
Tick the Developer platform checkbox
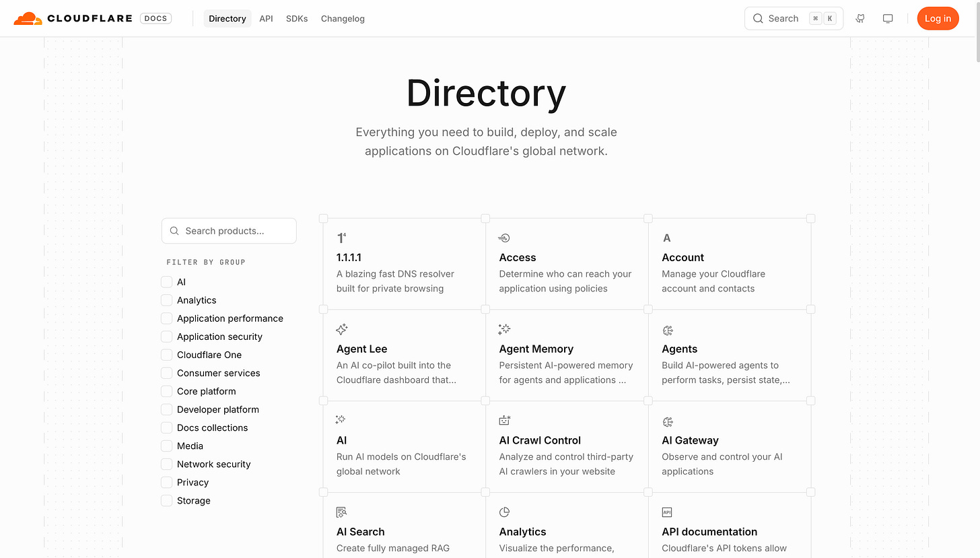(167, 409)
